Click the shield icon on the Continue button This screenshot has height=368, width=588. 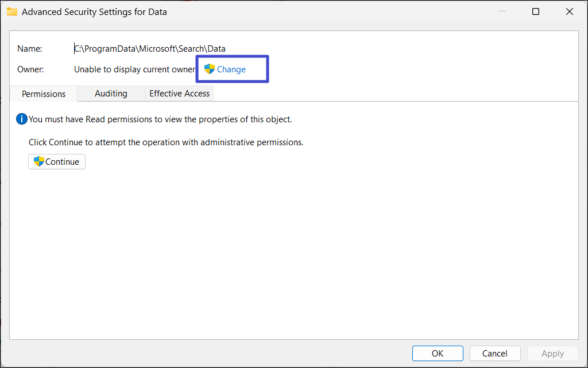click(x=39, y=161)
